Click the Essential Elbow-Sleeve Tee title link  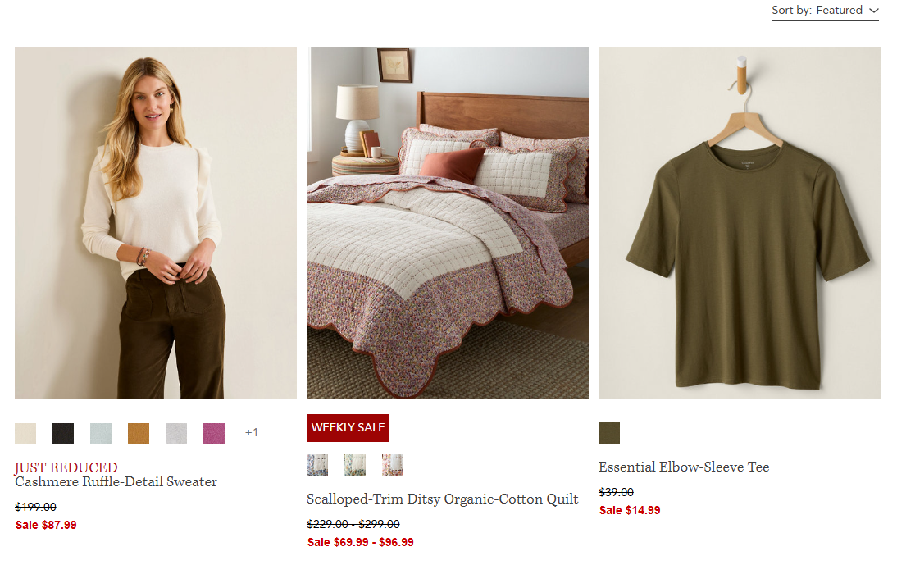click(x=684, y=467)
